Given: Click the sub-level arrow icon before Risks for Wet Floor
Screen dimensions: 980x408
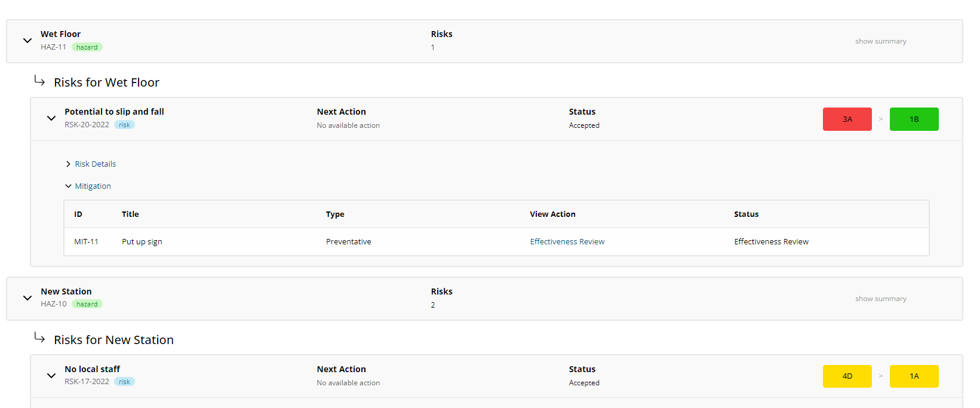Looking at the screenshot, I should (x=39, y=80).
